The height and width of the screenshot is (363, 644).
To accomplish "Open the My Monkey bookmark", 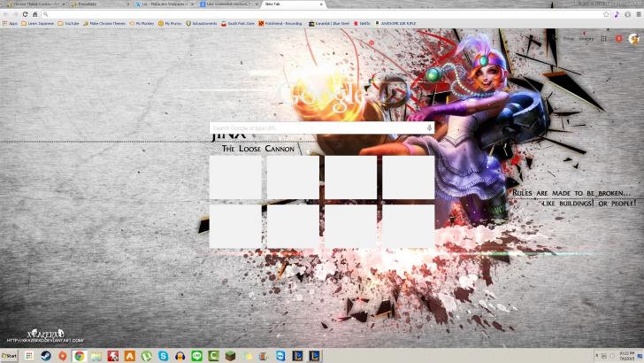I will click(x=142, y=23).
